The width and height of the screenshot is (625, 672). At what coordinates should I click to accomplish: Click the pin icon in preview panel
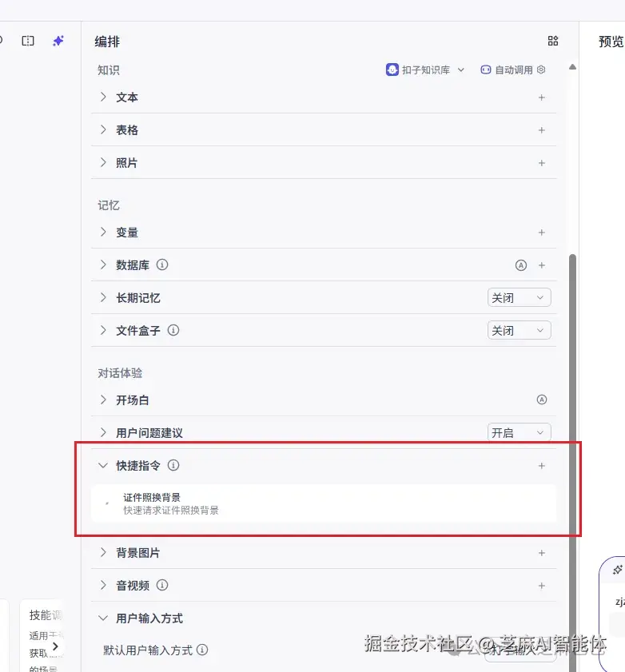pyautogui.click(x=617, y=570)
